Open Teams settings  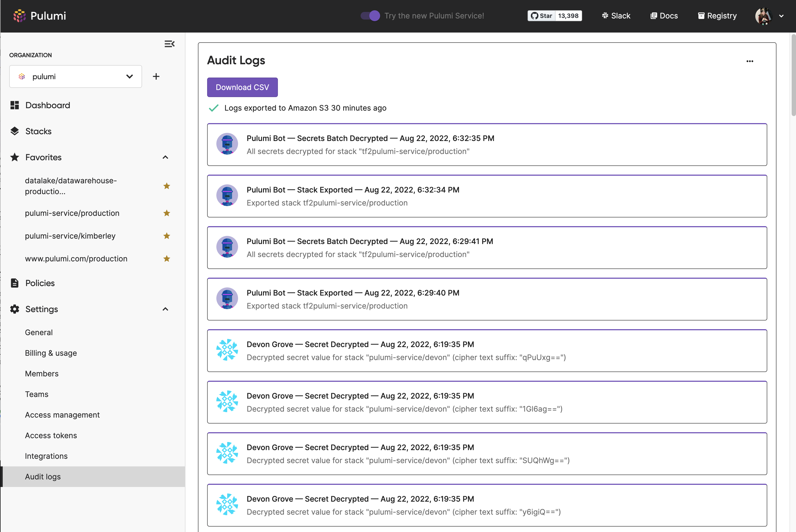point(37,394)
